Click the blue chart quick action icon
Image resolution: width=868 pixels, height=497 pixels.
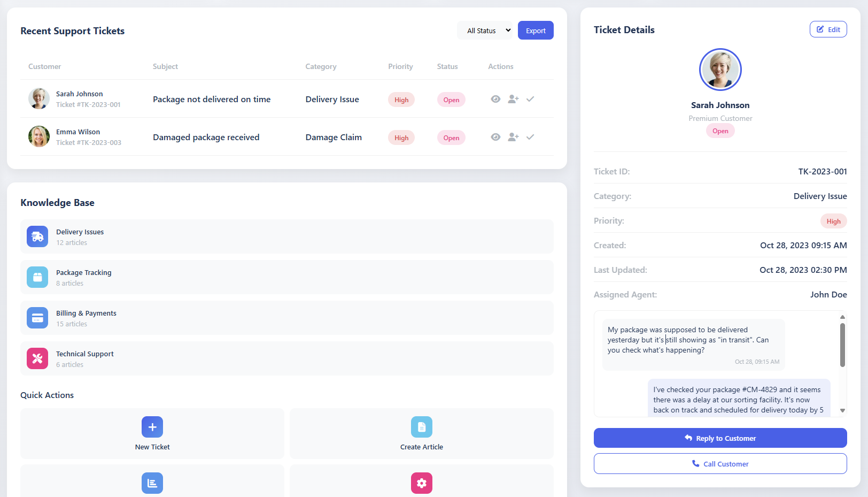pos(152,483)
